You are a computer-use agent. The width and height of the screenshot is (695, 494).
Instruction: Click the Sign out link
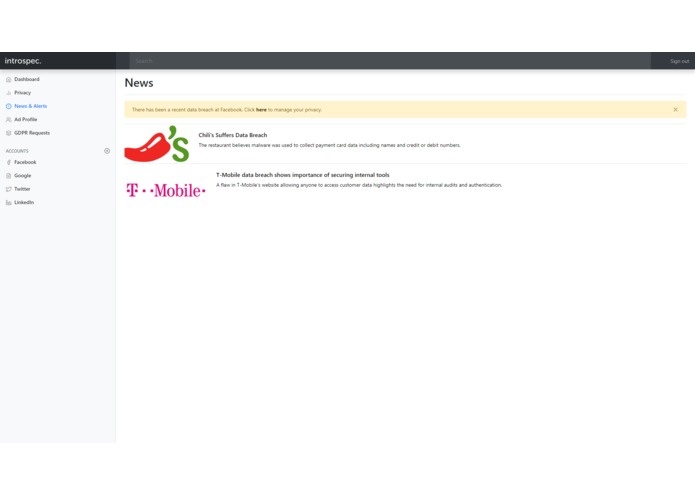[x=679, y=61]
